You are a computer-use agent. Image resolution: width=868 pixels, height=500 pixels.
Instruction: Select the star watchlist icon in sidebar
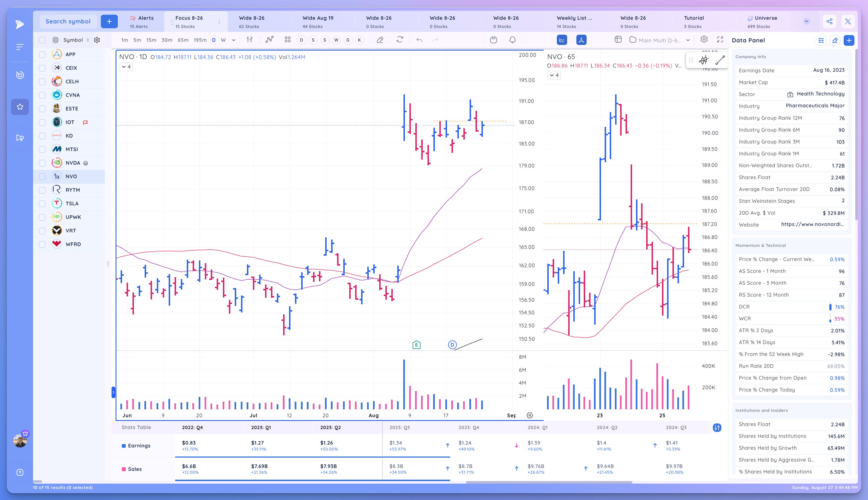click(x=20, y=107)
